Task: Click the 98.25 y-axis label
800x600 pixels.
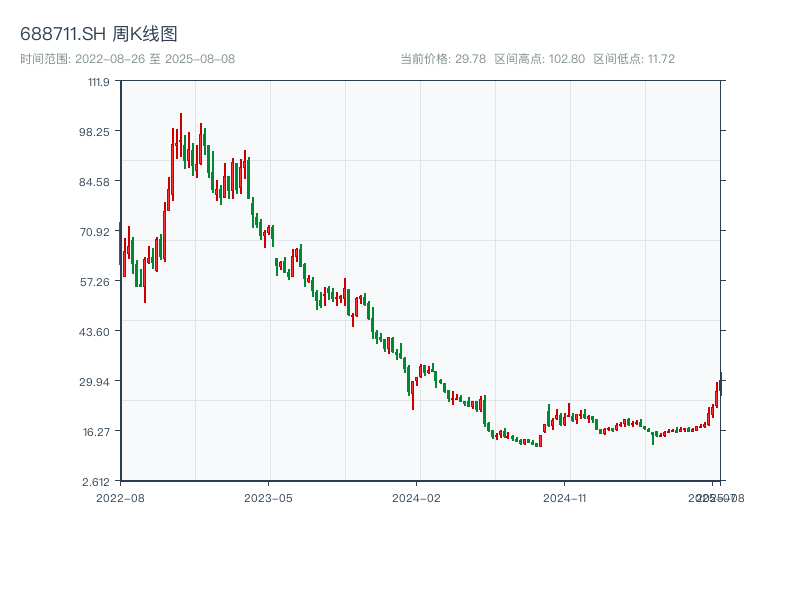Action: [x=95, y=133]
